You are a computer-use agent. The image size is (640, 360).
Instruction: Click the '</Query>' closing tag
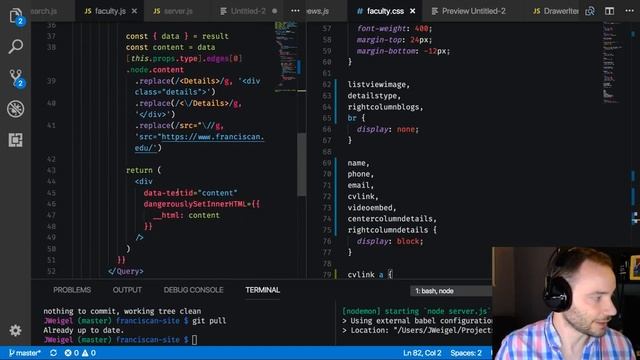tap(126, 271)
